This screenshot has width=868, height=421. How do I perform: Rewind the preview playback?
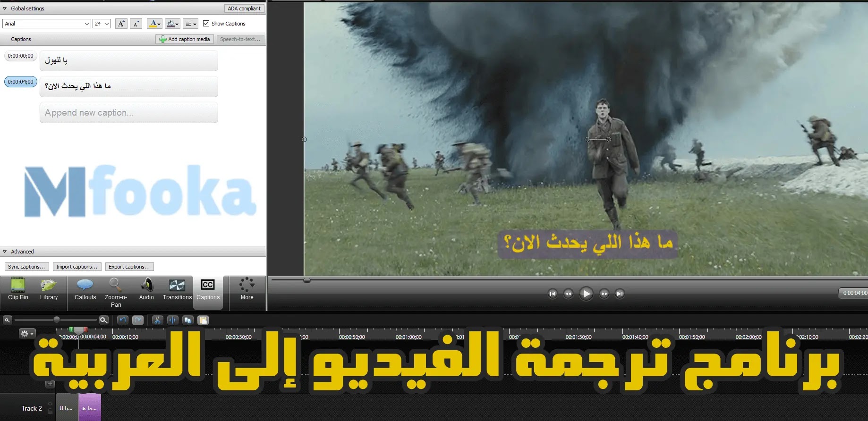coord(568,294)
